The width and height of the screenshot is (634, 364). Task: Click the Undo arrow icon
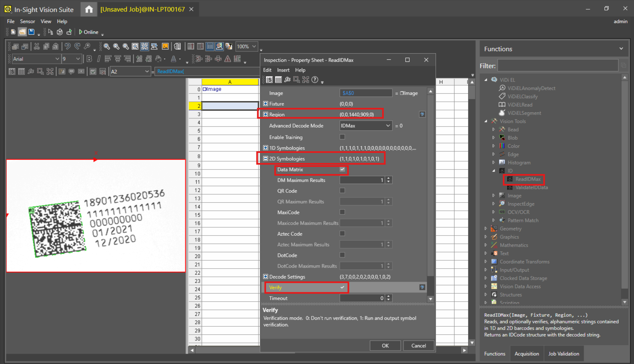coord(67,47)
